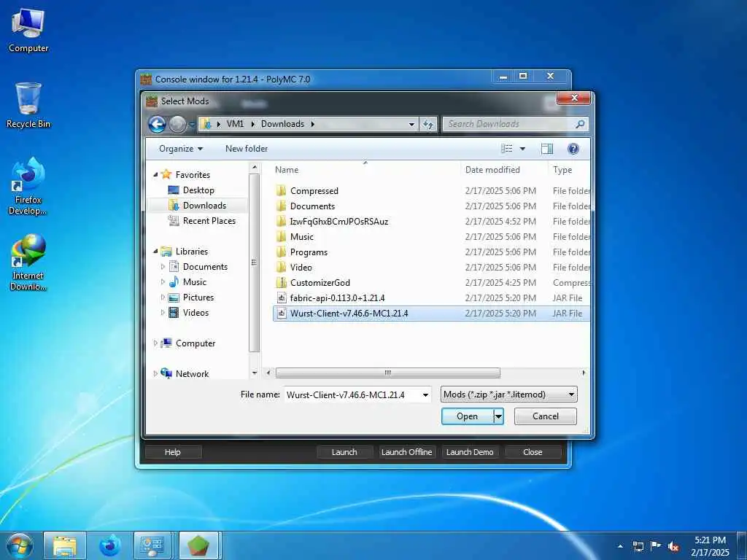Open the Recycle Bin desktop icon

click(28, 105)
